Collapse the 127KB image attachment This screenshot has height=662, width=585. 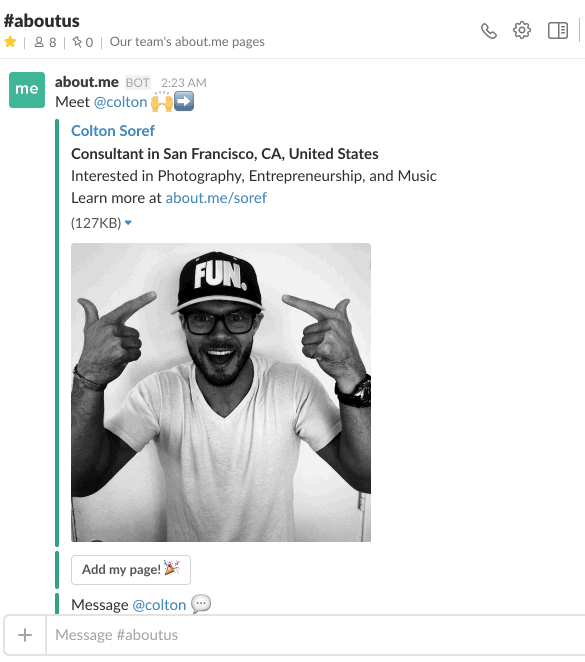pos(128,222)
